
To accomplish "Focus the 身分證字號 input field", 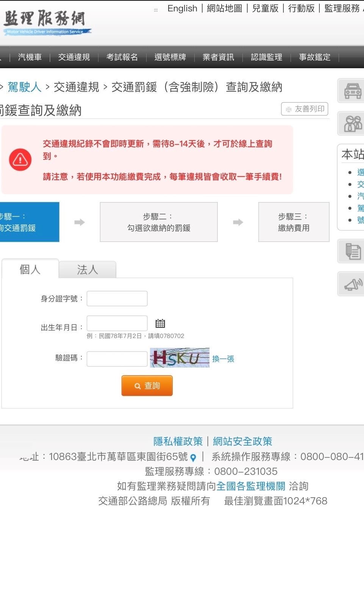I will [117, 299].
